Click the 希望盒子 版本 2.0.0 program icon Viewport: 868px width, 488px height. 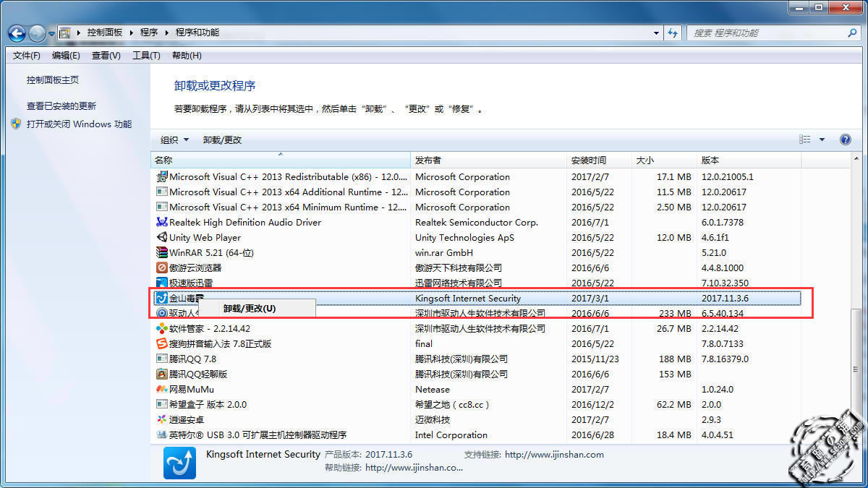click(x=162, y=404)
